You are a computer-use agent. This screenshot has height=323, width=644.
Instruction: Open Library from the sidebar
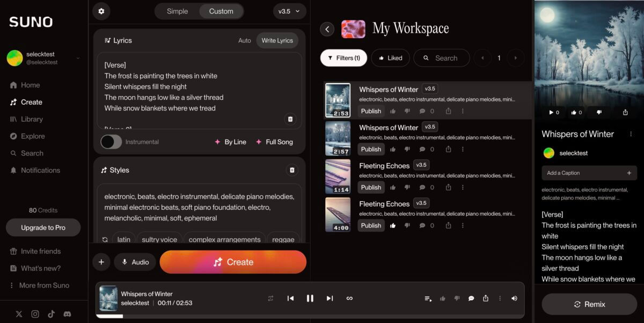pos(26,119)
